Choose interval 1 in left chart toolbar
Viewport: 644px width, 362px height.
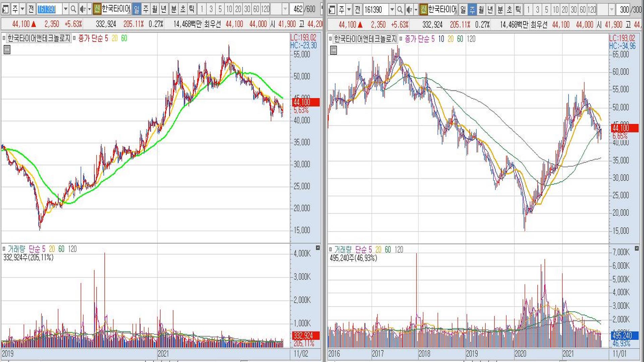pyautogui.click(x=202, y=9)
